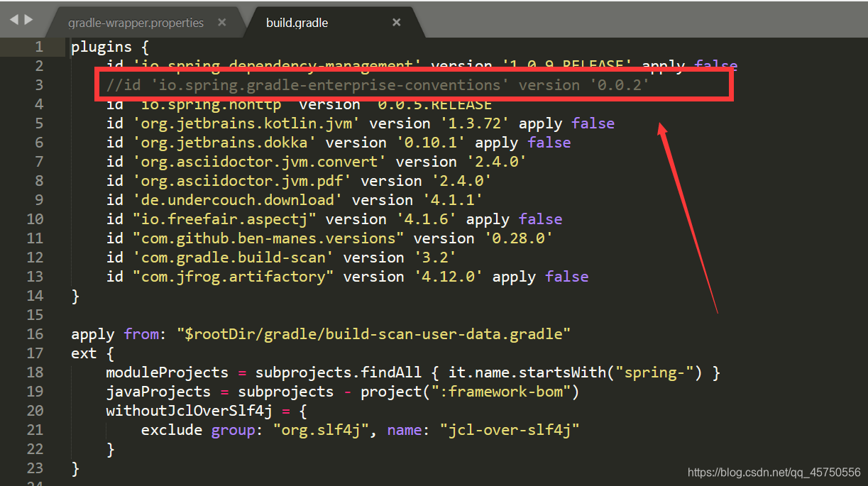
Task: Click the '3.2' version string
Action: click(435, 258)
